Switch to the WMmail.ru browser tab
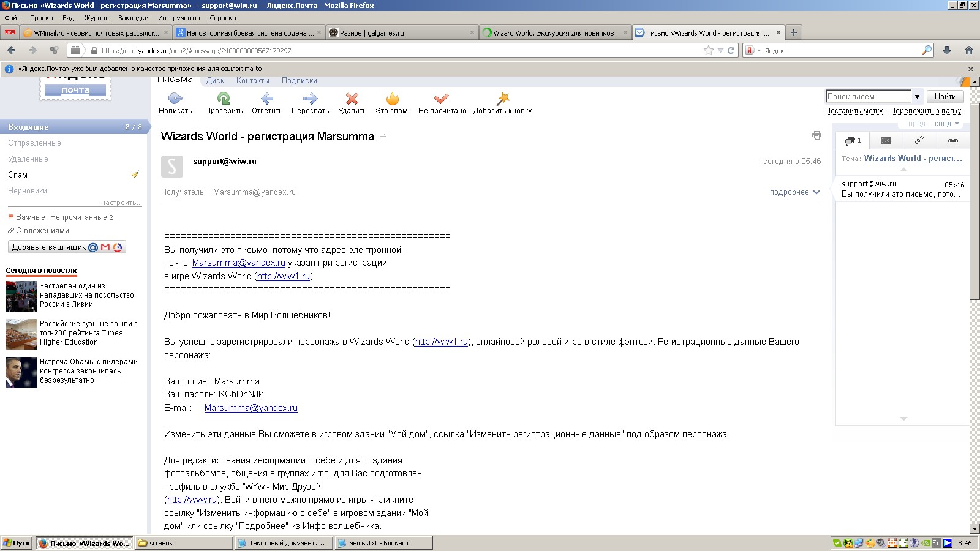This screenshot has width=980, height=551. click(96, 32)
